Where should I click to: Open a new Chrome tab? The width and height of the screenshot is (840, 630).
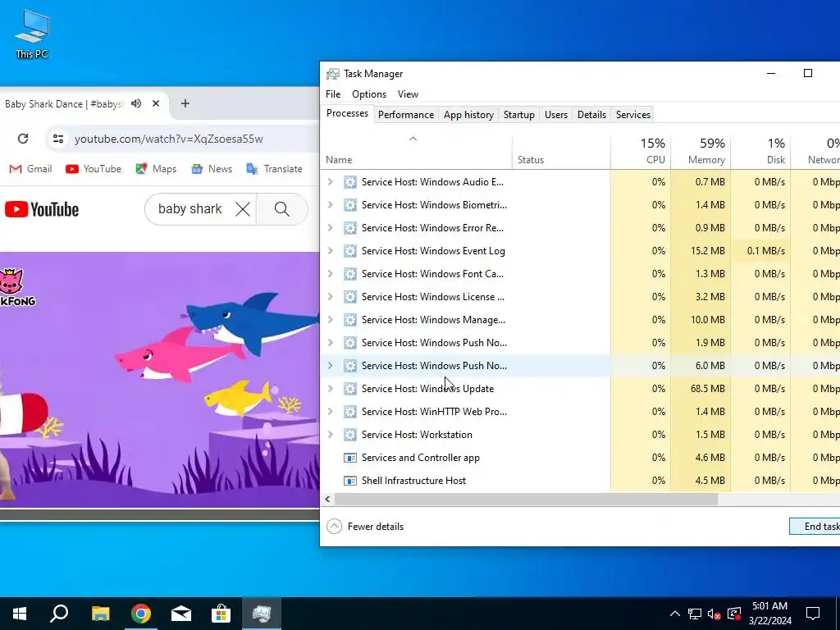pyautogui.click(x=185, y=103)
